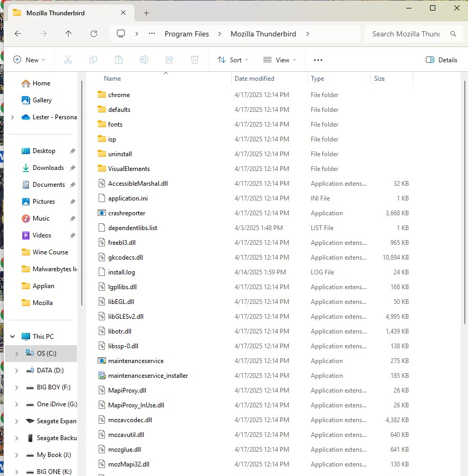Open the Applian folder in sidebar
Screen dimensions: 468x476
coord(38,286)
